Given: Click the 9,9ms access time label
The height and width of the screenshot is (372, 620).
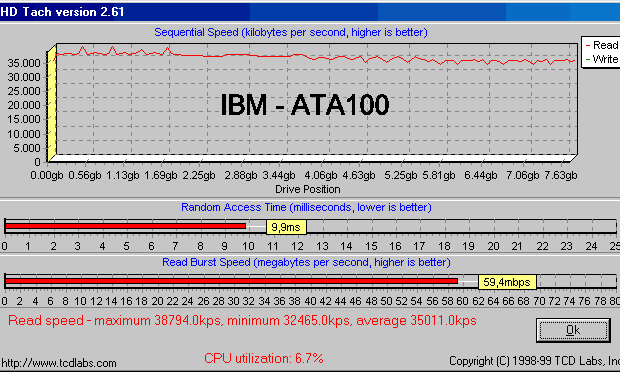Looking at the screenshot, I should [x=286, y=227].
